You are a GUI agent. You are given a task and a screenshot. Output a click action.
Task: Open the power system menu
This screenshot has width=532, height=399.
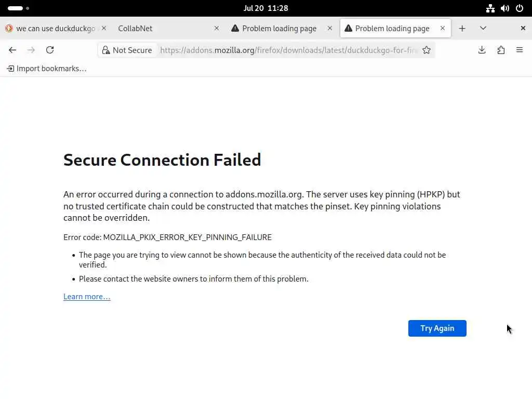tap(520, 8)
